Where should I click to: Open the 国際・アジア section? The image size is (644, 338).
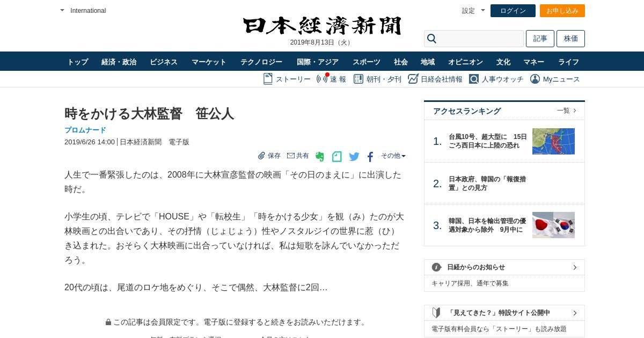click(318, 62)
